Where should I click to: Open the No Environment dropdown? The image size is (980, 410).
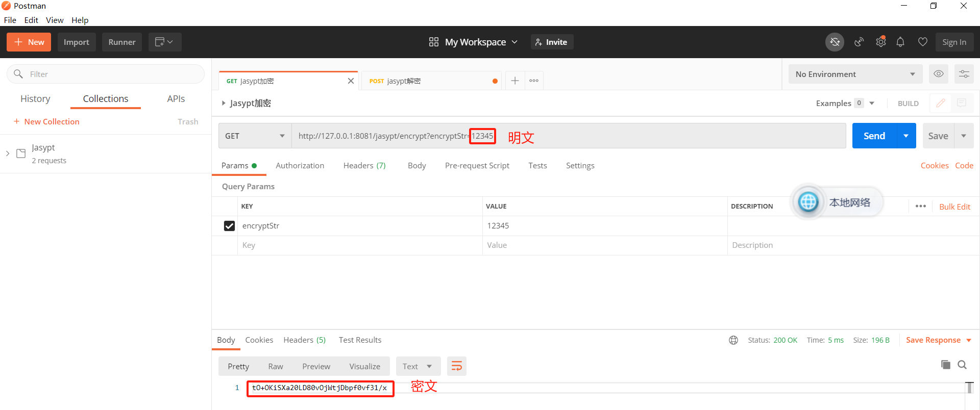pyautogui.click(x=855, y=74)
